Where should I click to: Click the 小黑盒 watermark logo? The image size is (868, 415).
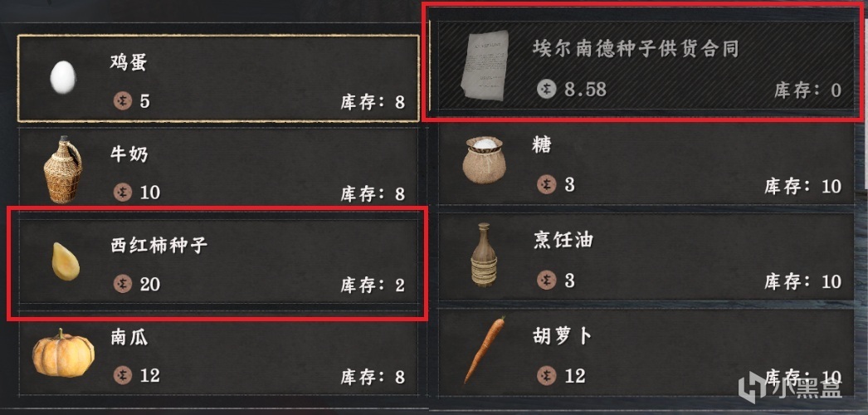pyautogui.click(x=790, y=384)
